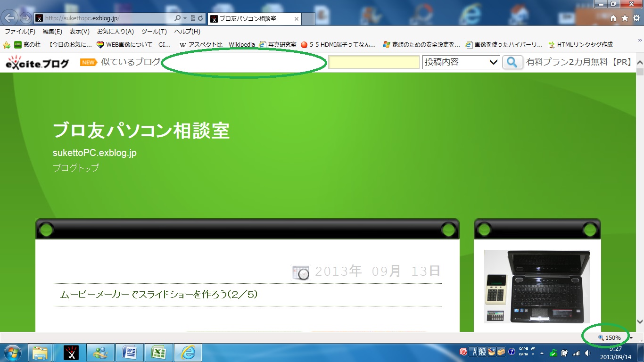Image resolution: width=644 pixels, height=362 pixels.
Task: Open the 有料プラン2カ月無料 PR link
Action: point(579,62)
